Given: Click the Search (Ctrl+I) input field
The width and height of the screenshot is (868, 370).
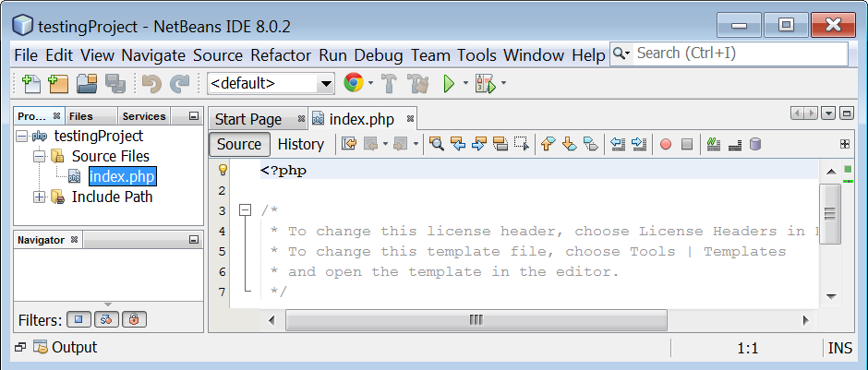Looking at the screenshot, I should (x=741, y=54).
